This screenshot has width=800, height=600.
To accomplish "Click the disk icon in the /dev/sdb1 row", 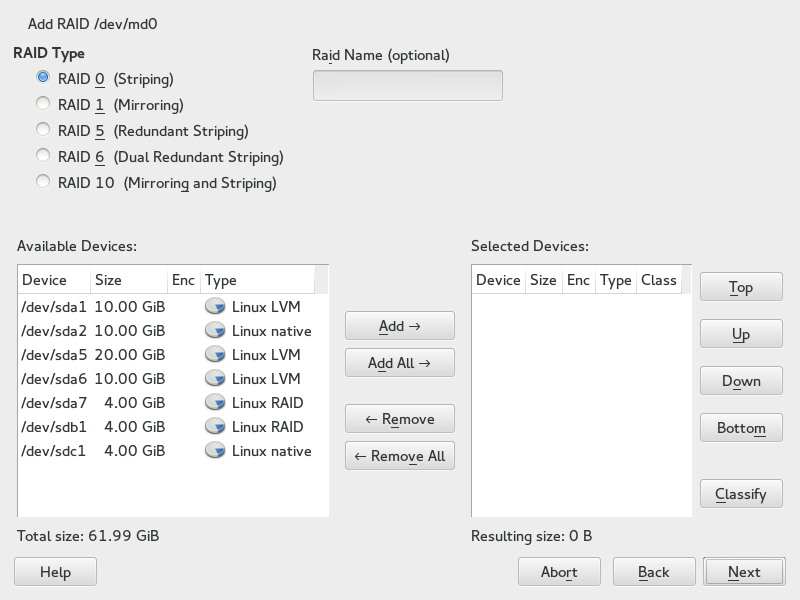I will (x=215, y=427).
